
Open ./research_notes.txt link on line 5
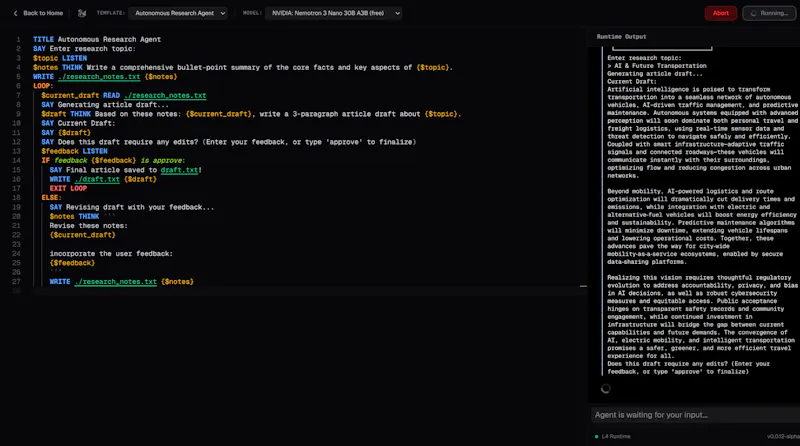click(x=99, y=77)
